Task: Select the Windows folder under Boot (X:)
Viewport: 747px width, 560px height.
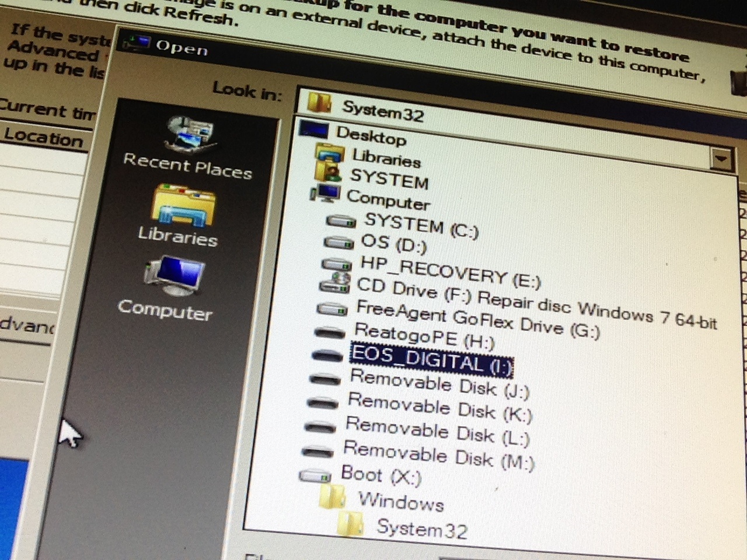Action: pos(401,502)
